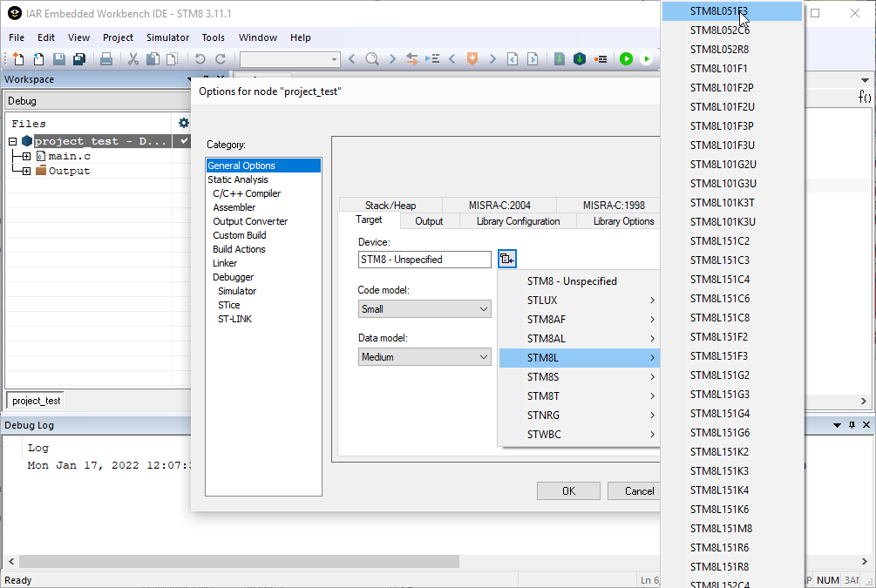Image resolution: width=876 pixels, height=588 pixels.
Task: Click the OK button
Action: pyautogui.click(x=568, y=490)
